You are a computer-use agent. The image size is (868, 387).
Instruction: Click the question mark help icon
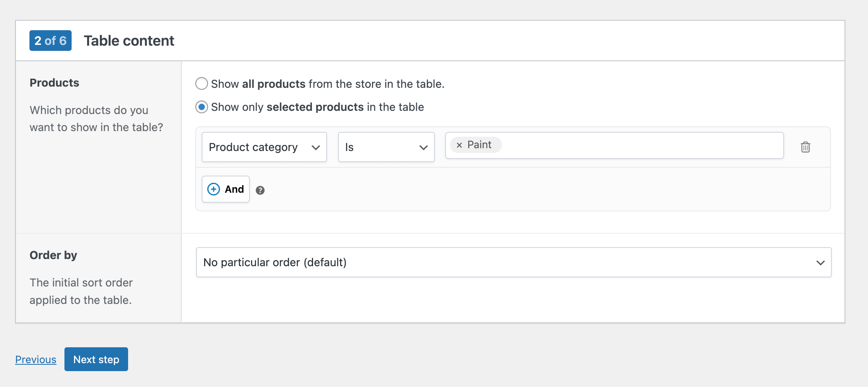coord(260,190)
